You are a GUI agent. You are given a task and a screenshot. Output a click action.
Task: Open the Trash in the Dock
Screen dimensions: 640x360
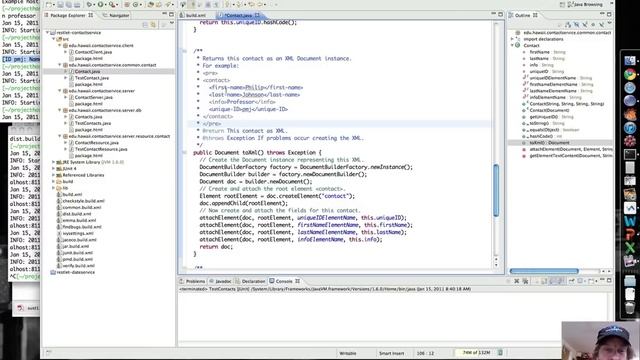pos(630,307)
